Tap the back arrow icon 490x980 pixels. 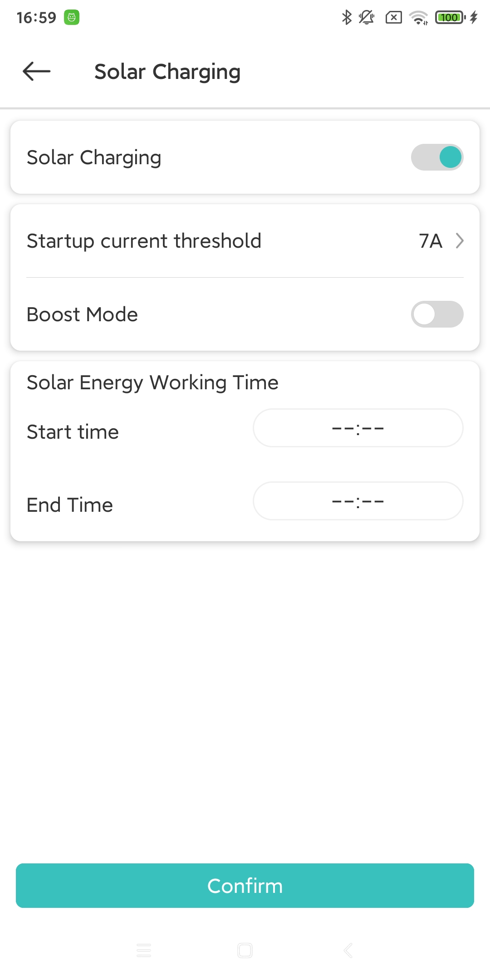37,71
